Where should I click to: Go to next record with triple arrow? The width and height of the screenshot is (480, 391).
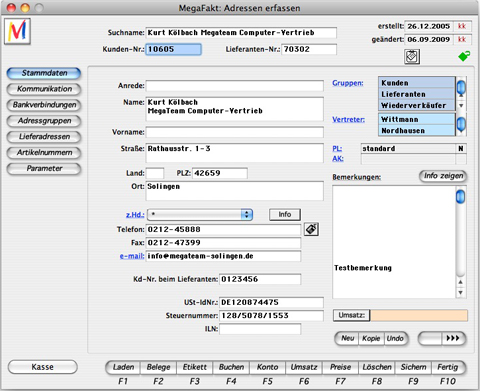click(x=454, y=338)
